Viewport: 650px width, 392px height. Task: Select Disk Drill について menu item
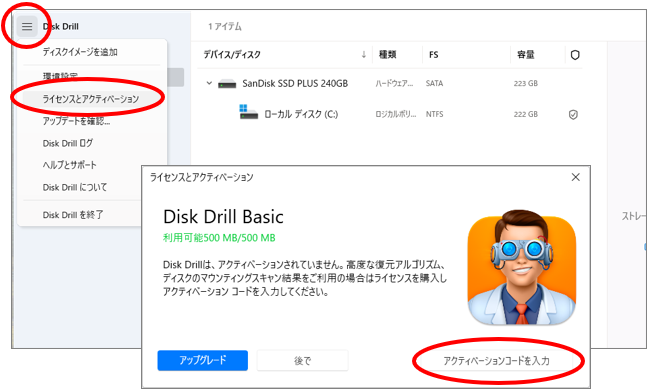[75, 187]
